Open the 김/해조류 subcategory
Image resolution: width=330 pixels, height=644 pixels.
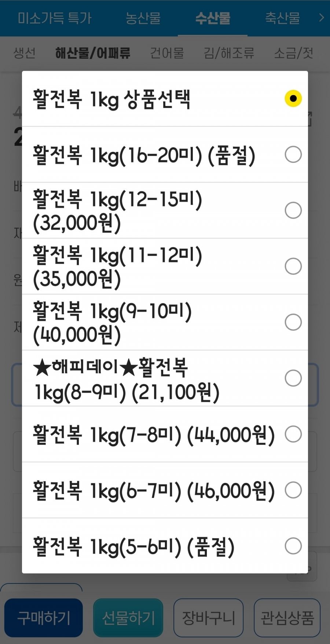click(x=229, y=53)
